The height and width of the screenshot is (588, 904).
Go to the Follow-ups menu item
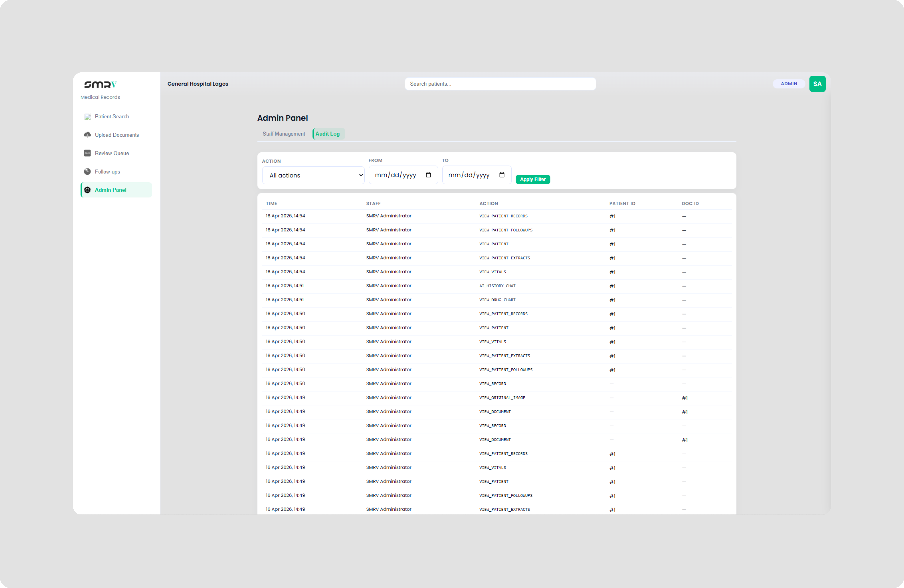pyautogui.click(x=108, y=172)
